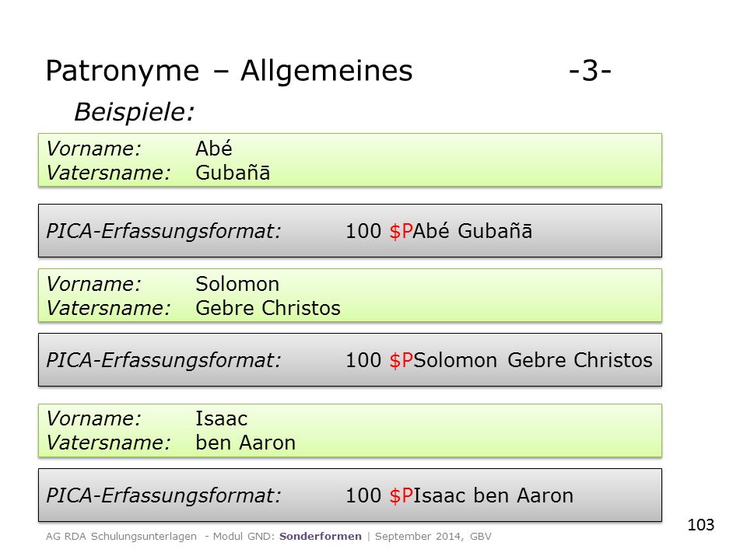Click the Beispiele: subheading
The height and width of the screenshot is (560, 747).
point(135,112)
